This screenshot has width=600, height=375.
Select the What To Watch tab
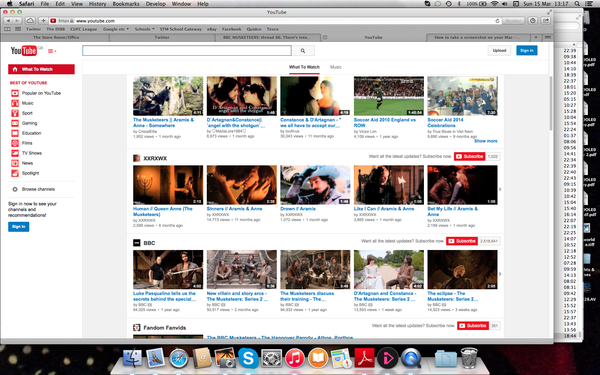pos(304,67)
